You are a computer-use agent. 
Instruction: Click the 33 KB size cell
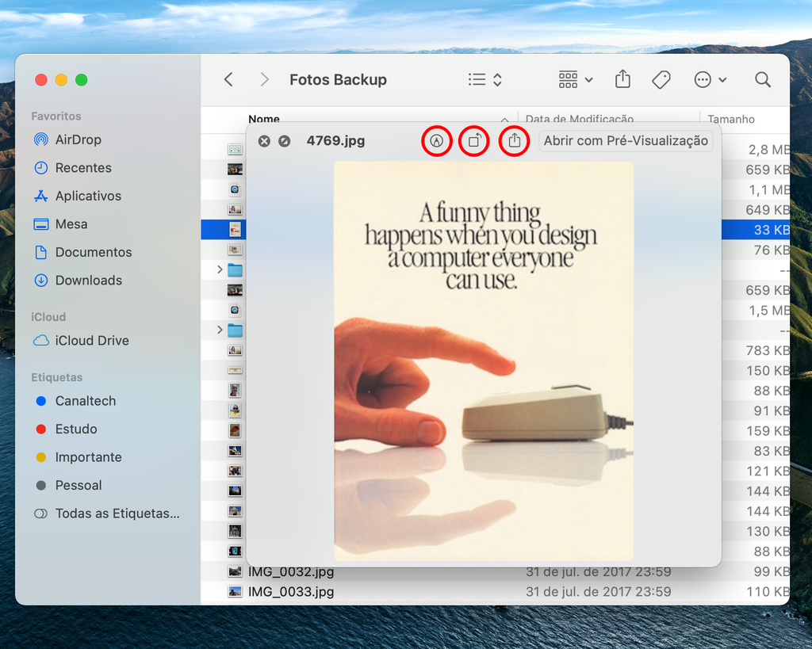(x=771, y=230)
